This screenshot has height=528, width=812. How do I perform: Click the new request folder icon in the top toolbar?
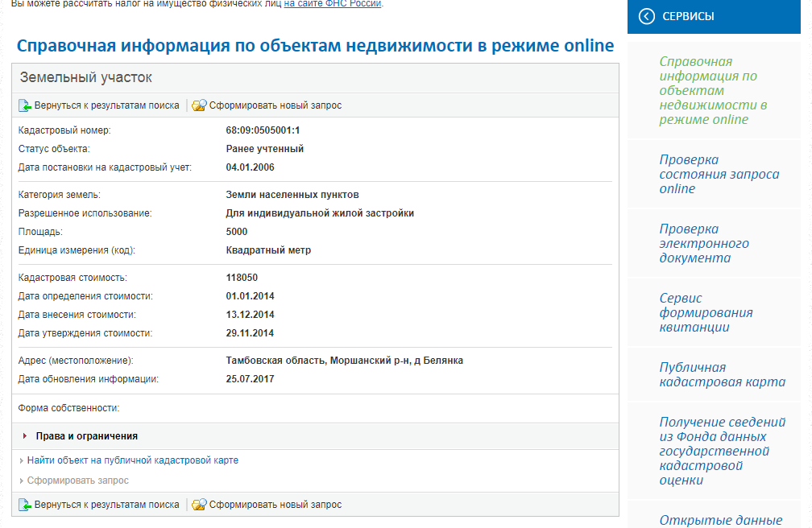pyautogui.click(x=199, y=105)
